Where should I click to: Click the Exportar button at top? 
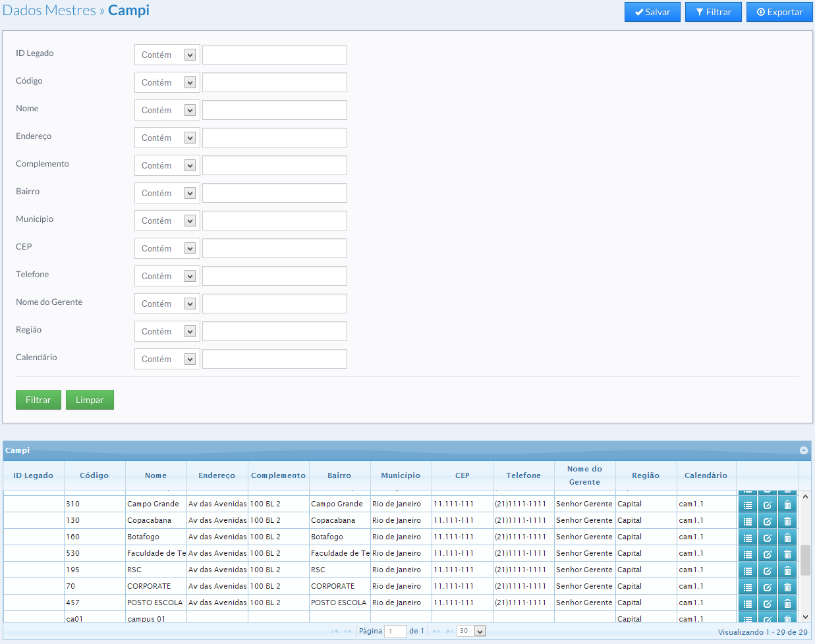779,12
